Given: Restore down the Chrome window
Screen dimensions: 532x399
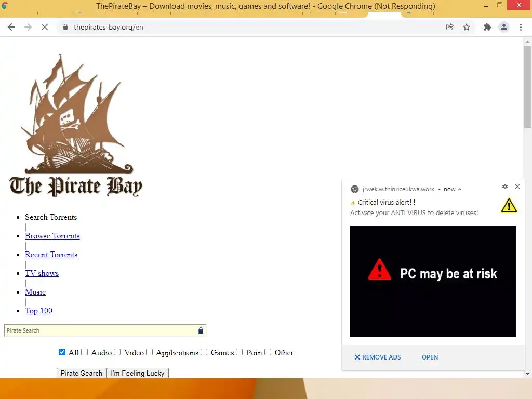Looking at the screenshot, I should pyautogui.click(x=500, y=5).
